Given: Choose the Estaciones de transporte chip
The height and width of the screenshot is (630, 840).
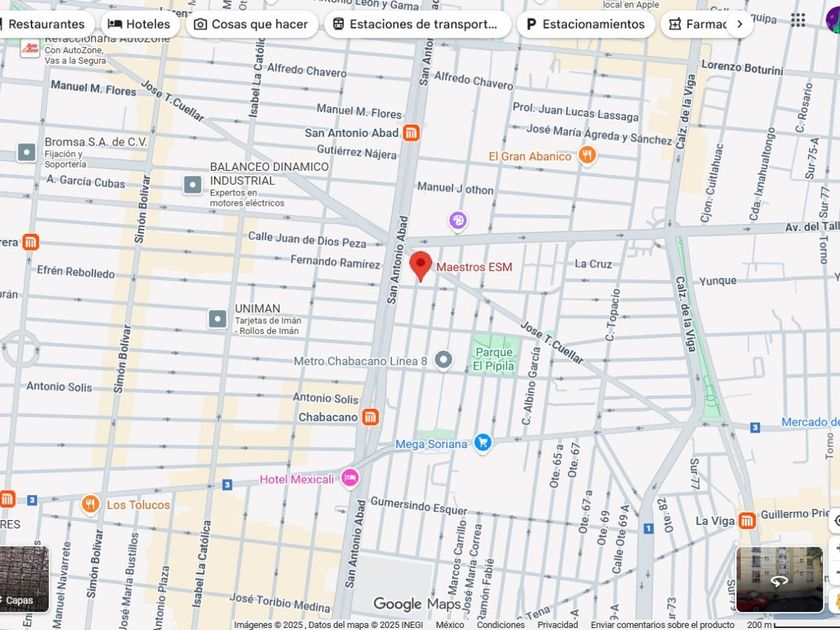Looking at the screenshot, I should (x=417, y=24).
